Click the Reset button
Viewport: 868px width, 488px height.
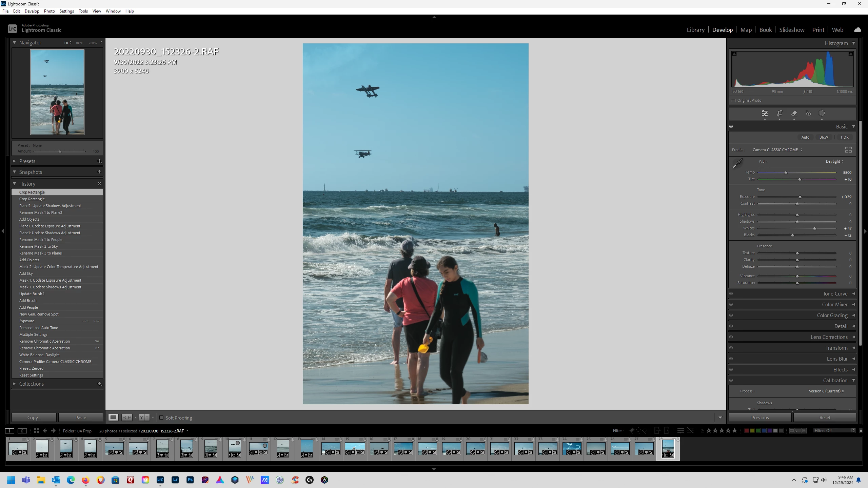(825, 418)
